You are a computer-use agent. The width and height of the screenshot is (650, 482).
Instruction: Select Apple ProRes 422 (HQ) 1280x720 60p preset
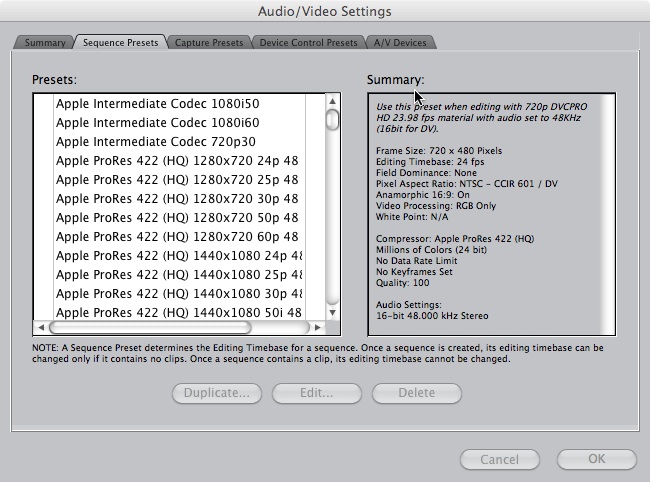click(177, 237)
